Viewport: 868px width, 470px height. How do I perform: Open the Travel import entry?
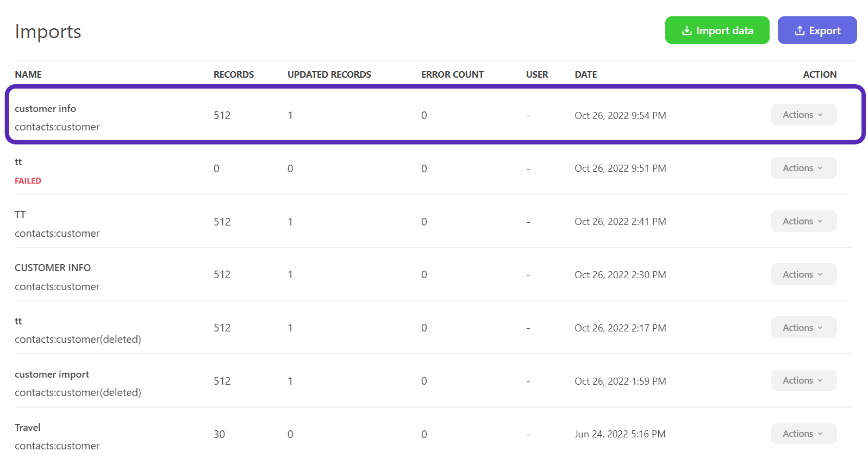pyautogui.click(x=28, y=428)
